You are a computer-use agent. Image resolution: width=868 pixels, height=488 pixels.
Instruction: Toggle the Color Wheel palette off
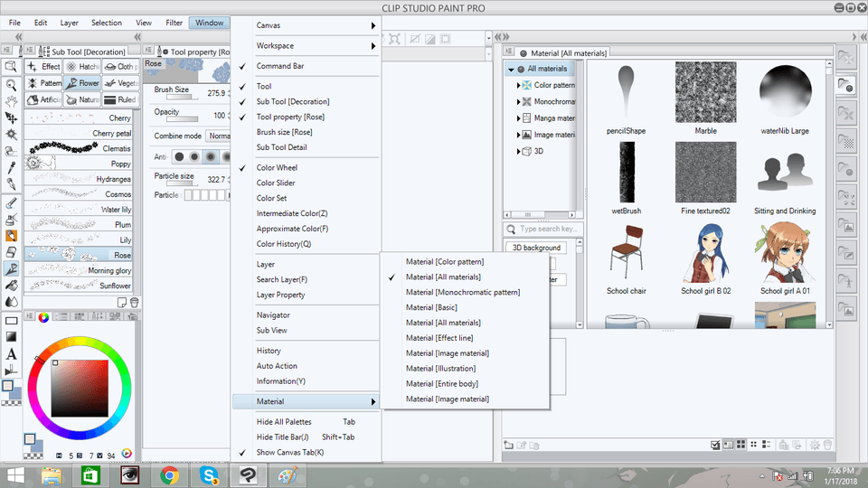coord(276,167)
